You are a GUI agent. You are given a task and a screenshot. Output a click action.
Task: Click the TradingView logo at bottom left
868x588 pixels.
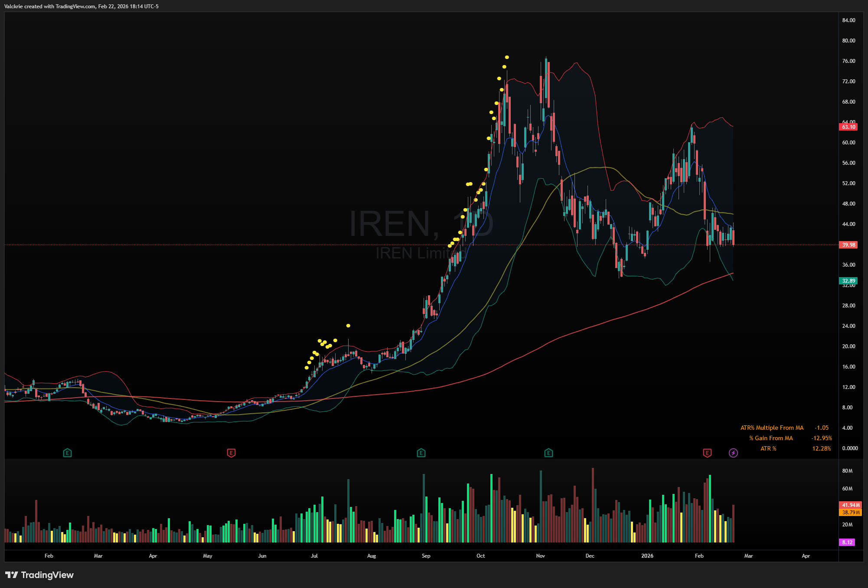[x=39, y=575]
